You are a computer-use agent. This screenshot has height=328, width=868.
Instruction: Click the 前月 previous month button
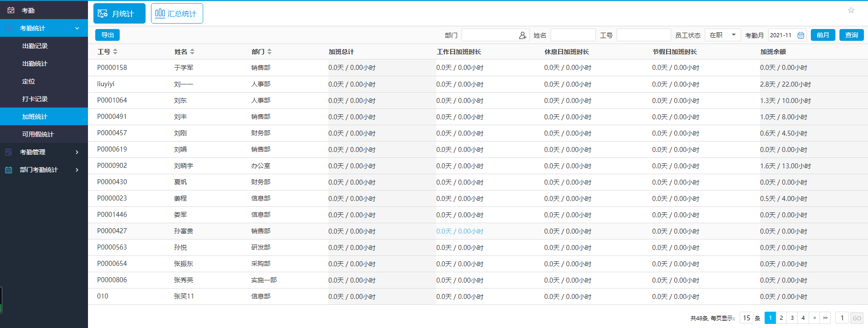(x=823, y=35)
